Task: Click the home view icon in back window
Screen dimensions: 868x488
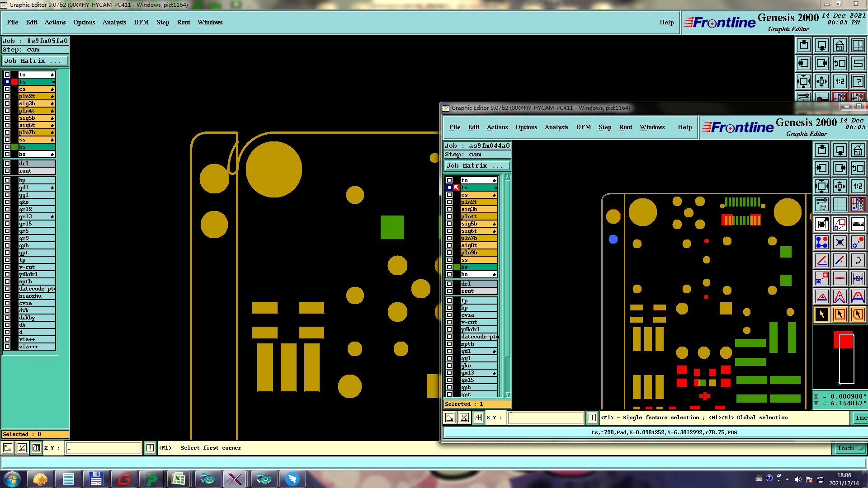Action: click(840, 45)
